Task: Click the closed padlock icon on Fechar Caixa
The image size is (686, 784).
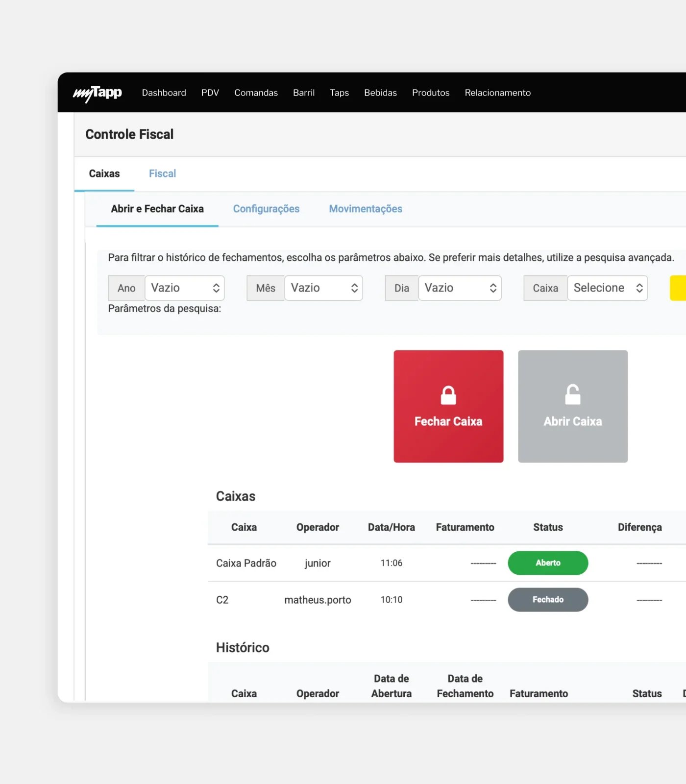Action: (x=448, y=395)
